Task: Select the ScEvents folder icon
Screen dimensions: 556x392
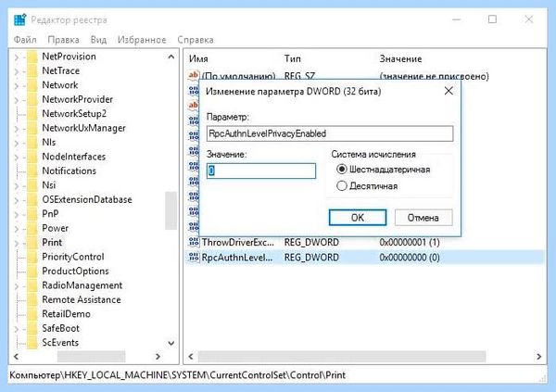Action: (32, 343)
